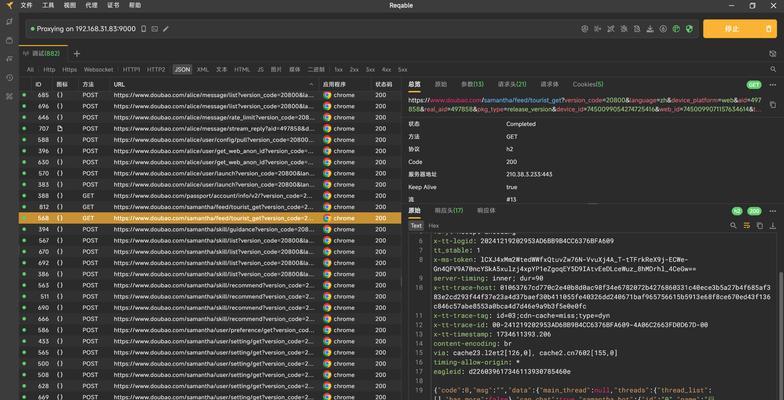Enable the Websocket filter

(x=98, y=70)
